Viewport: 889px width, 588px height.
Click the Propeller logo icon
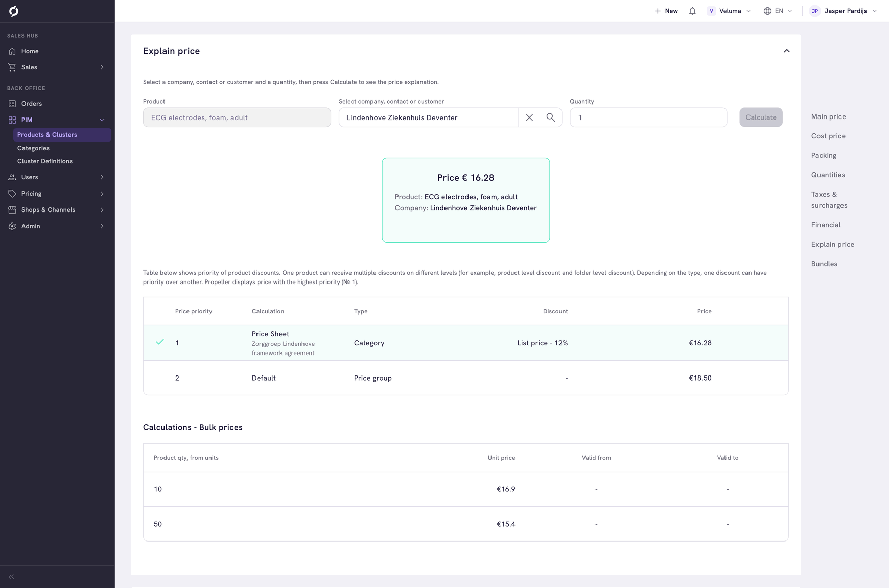[14, 11]
